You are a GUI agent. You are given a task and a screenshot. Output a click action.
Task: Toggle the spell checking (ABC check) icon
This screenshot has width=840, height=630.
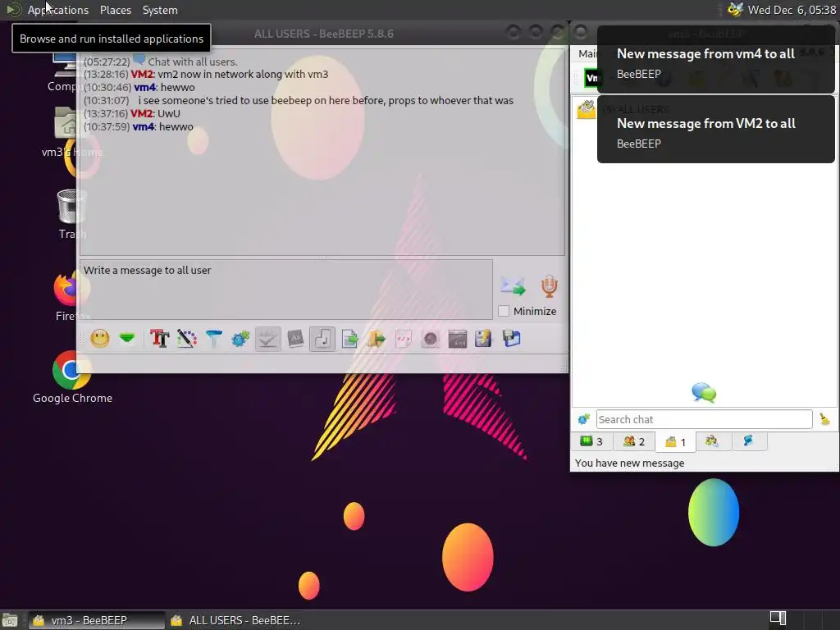coord(267,339)
